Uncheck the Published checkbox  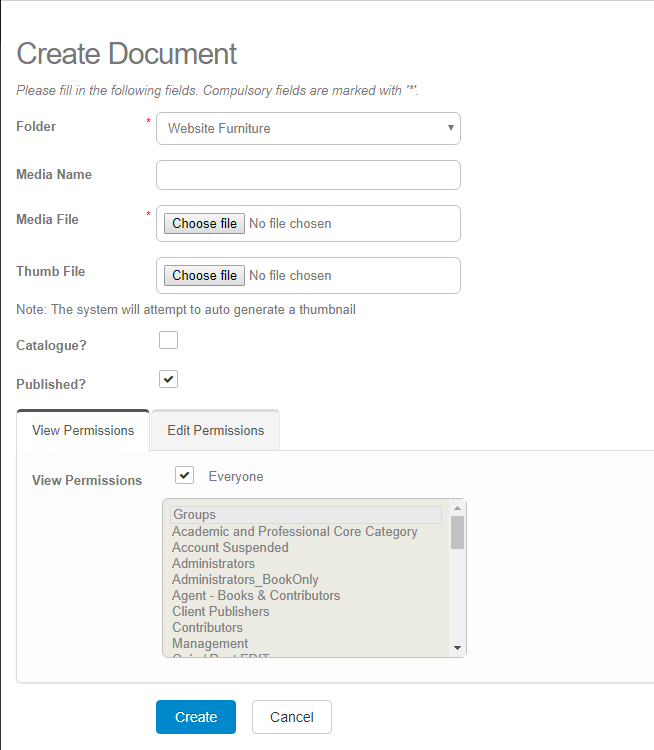click(169, 379)
